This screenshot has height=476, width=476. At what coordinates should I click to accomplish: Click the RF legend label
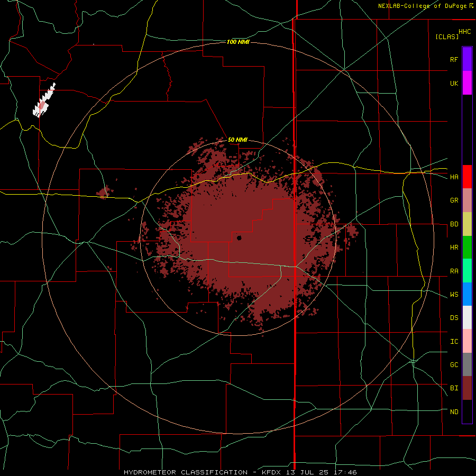coord(454,59)
